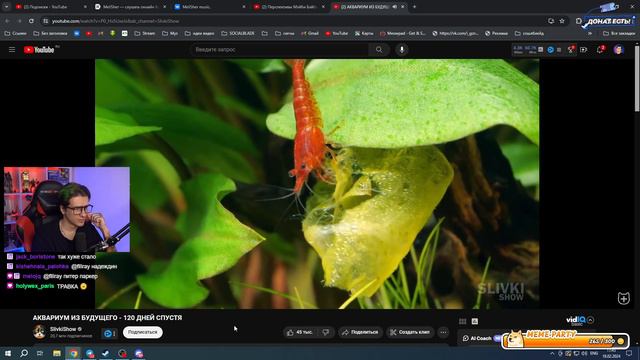The width and height of the screenshot is (640, 360).
Task: Reload the page
Action: (31, 21)
